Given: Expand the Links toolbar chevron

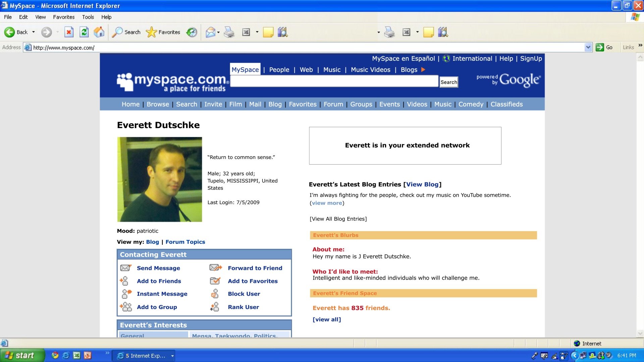Looking at the screenshot, I should (x=640, y=45).
